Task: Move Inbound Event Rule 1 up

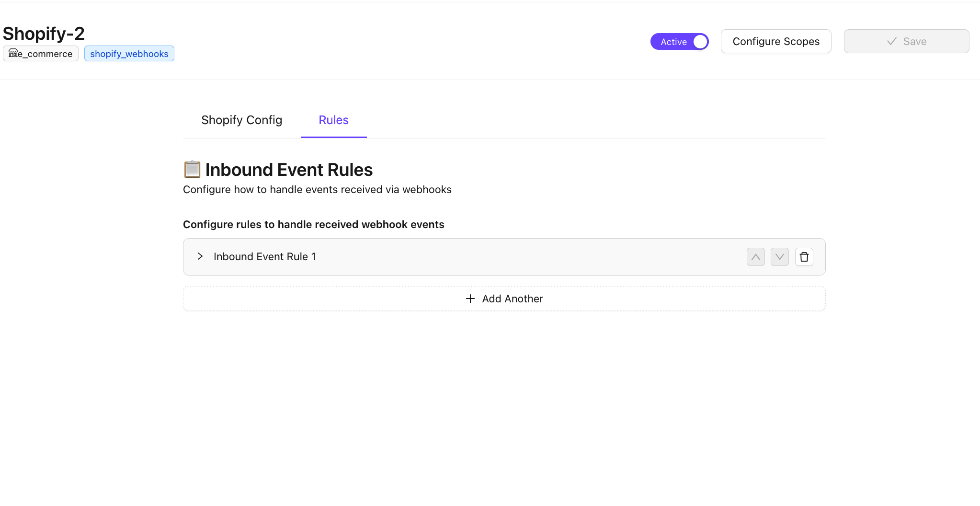Action: point(755,257)
